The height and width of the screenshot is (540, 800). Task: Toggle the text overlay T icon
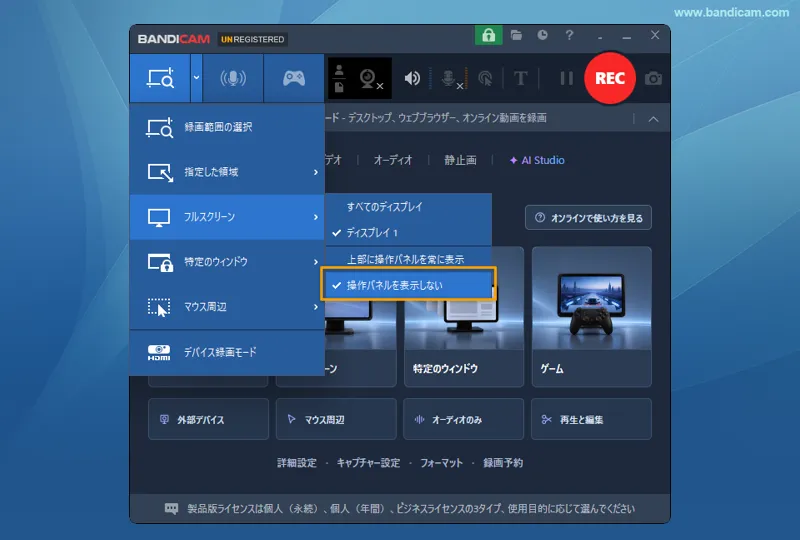(x=520, y=79)
